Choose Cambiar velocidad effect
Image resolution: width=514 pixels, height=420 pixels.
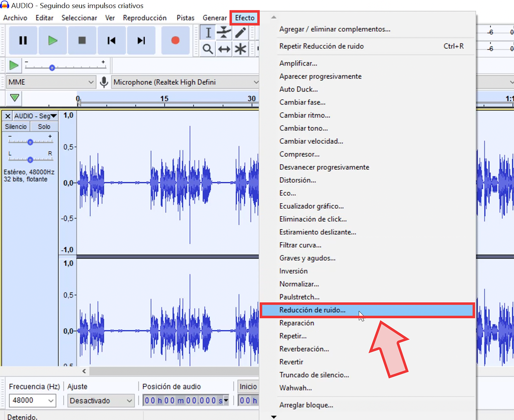coord(367,141)
